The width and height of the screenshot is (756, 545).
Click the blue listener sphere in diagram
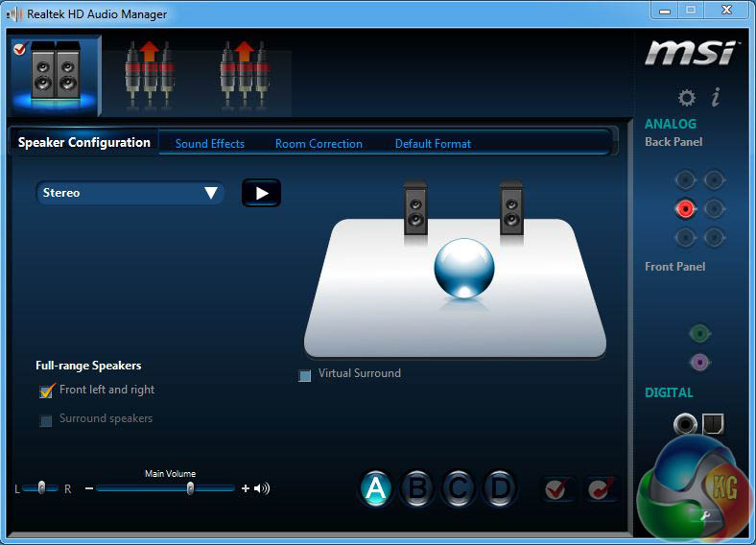(x=463, y=268)
